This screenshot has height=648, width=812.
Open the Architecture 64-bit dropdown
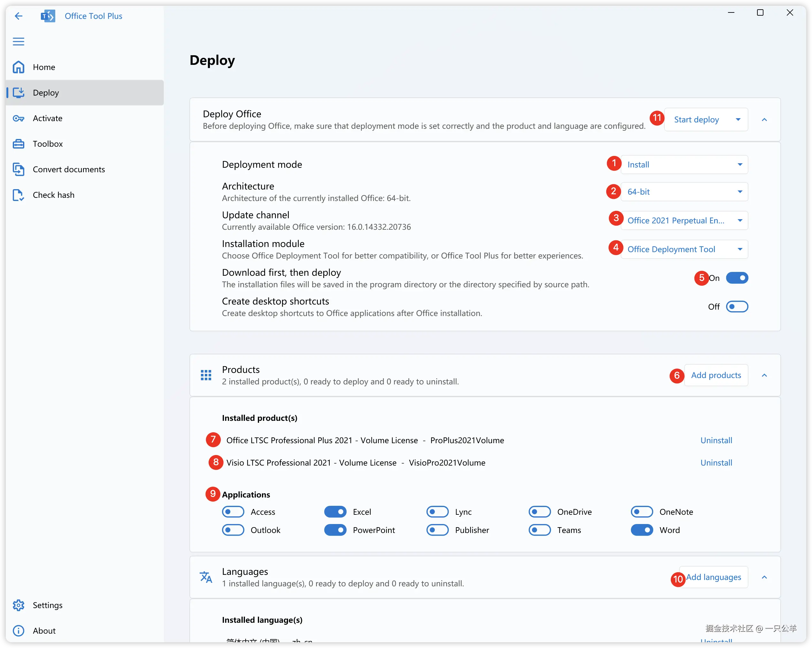[684, 192]
